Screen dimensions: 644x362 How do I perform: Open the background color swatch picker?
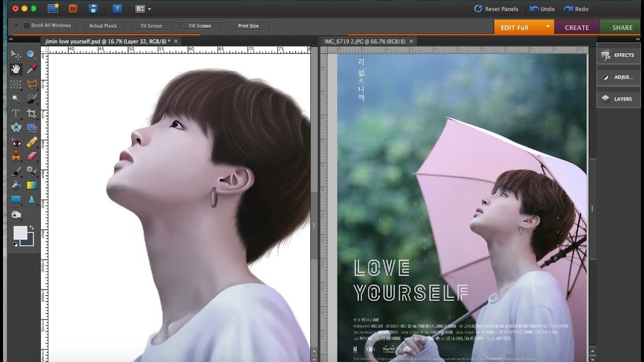pos(29,241)
